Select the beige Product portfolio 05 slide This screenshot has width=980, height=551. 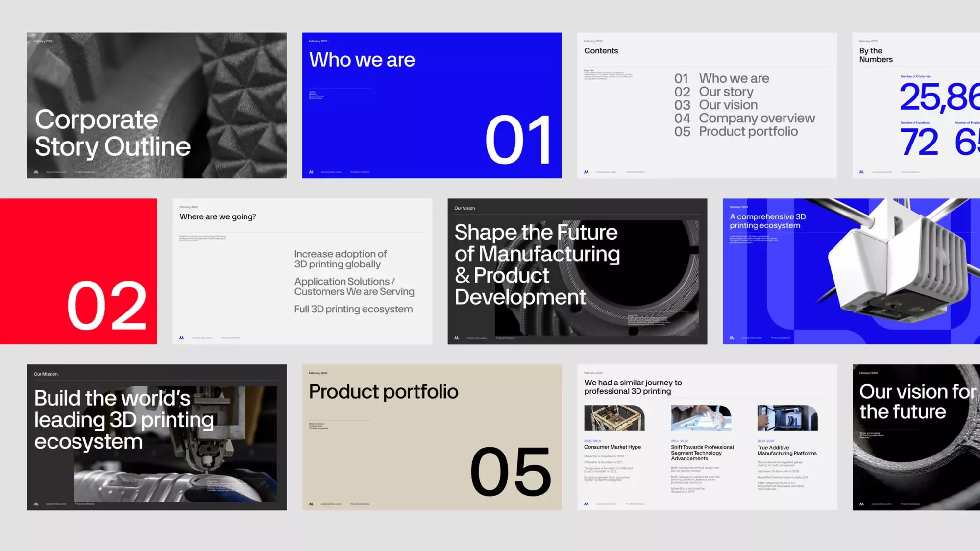pos(432,437)
